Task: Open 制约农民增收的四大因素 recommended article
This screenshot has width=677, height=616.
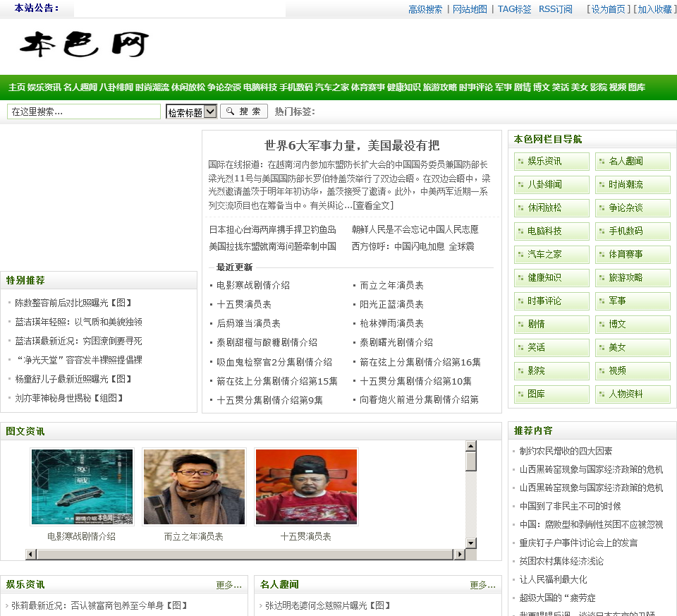Action: (566, 451)
